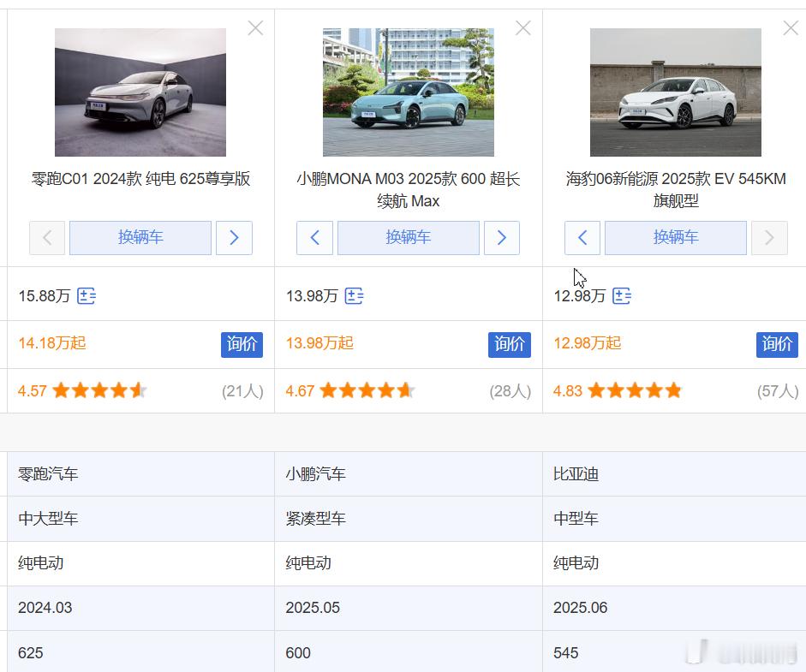Screen dimensions: 806x672
Task: Click 换辆车 button under 海豹06新能源
Action: click(x=676, y=237)
